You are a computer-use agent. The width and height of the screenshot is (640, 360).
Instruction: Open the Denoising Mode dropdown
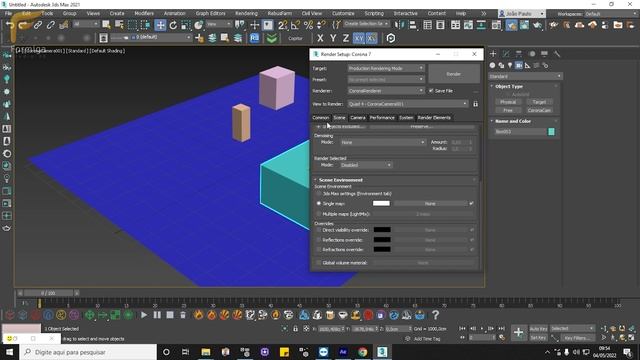pos(383,142)
